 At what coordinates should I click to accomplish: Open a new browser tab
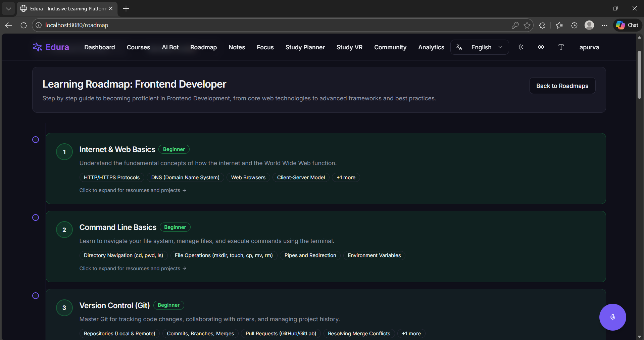click(126, 9)
